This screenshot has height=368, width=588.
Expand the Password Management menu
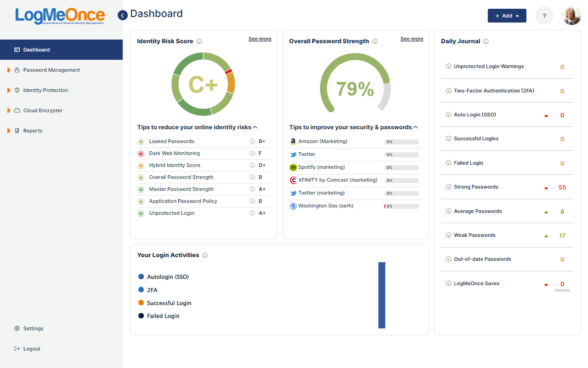point(51,70)
